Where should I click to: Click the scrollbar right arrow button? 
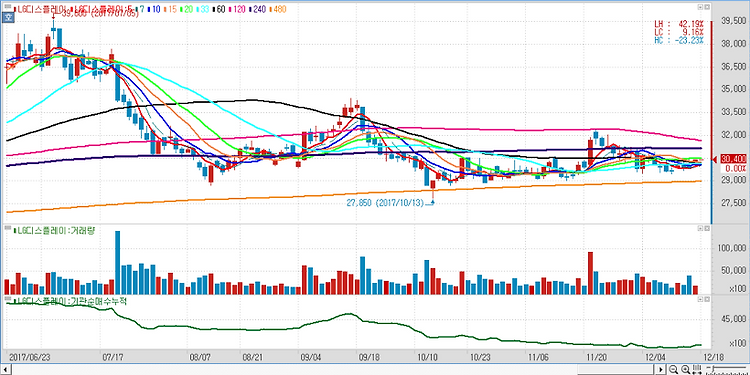(x=661, y=369)
